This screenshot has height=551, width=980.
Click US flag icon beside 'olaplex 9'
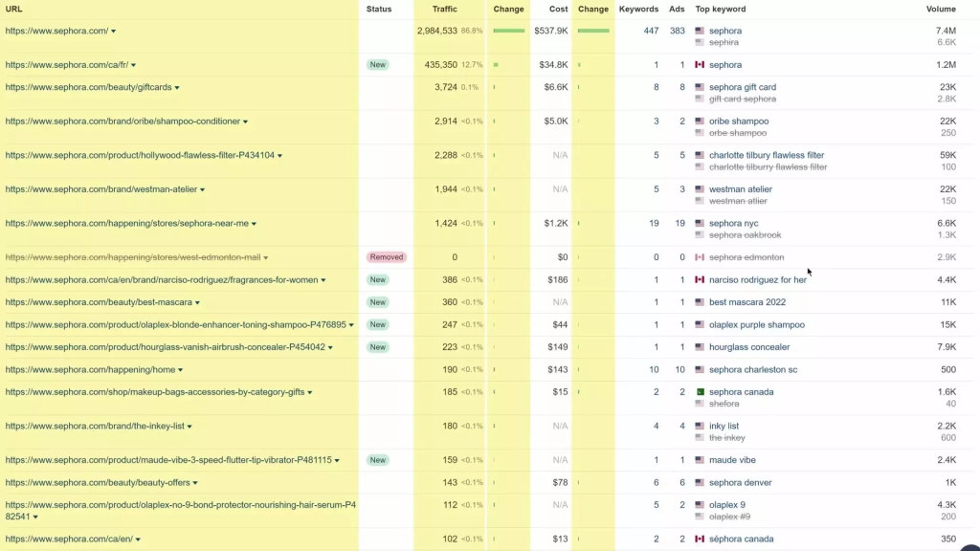pos(700,505)
